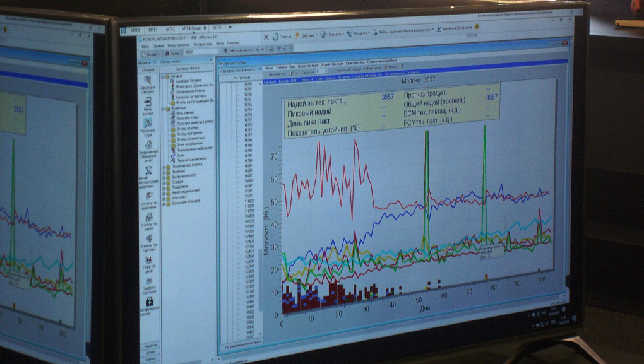The height and width of the screenshot is (364, 644).
Task: Select animal 16762 in the list
Action: (248, 105)
